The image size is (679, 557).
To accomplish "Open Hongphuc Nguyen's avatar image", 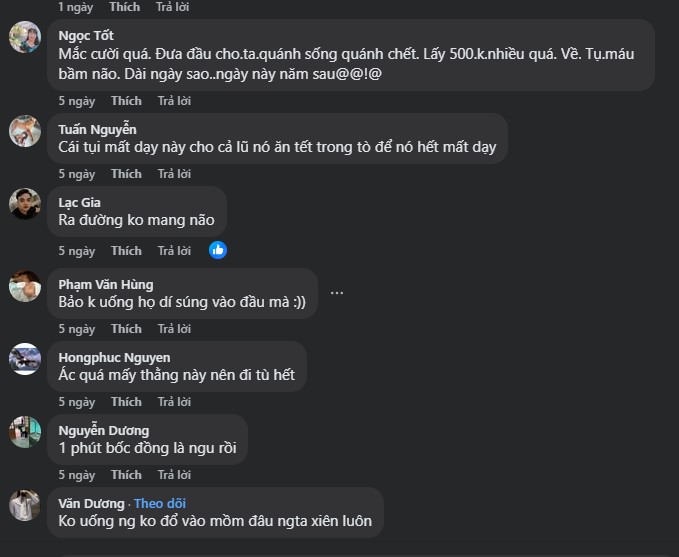I will (x=25, y=359).
